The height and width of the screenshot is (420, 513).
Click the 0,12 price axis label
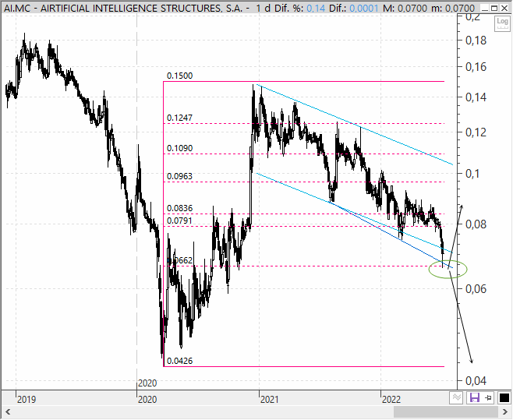476,132
